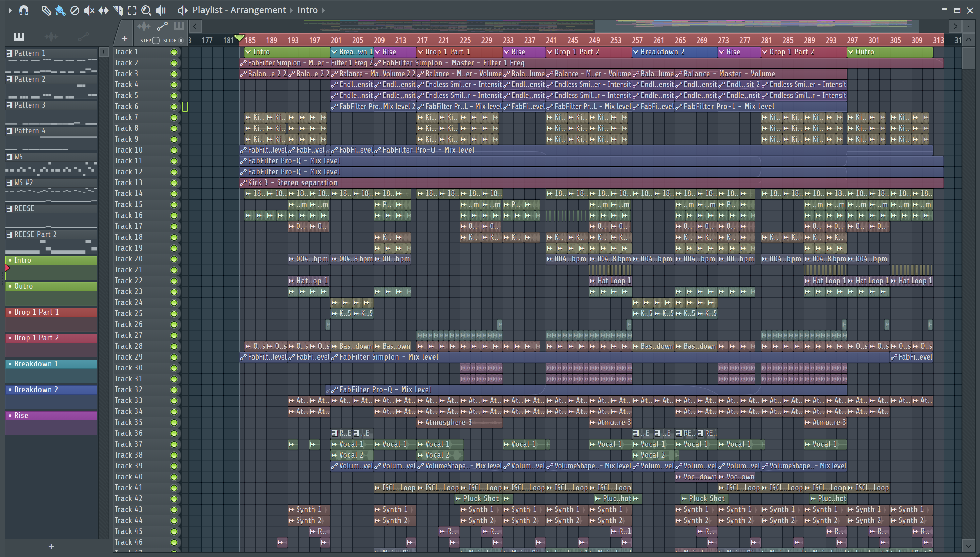The width and height of the screenshot is (980, 557).
Task: Mute Track 14 using its green LED
Action: [174, 194]
